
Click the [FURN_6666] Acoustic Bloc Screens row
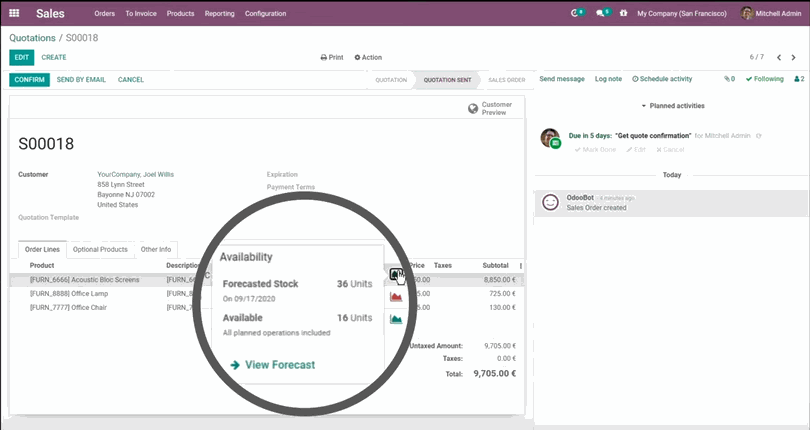(x=267, y=280)
